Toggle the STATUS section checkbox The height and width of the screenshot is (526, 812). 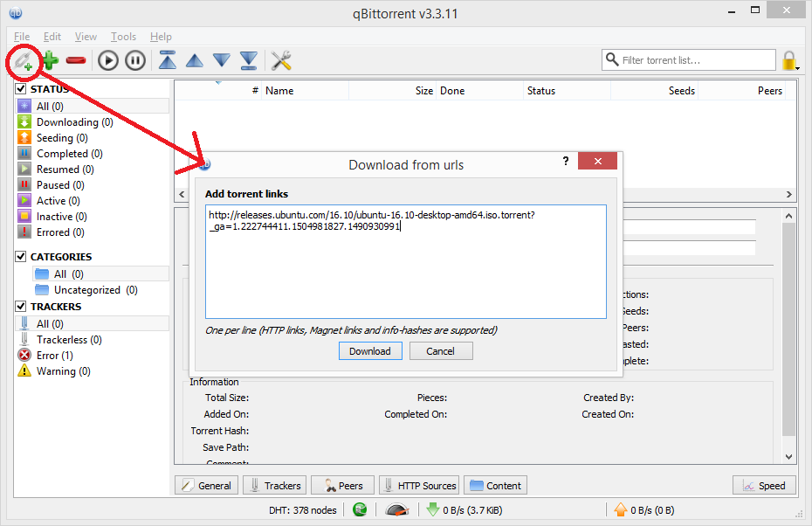[21, 89]
